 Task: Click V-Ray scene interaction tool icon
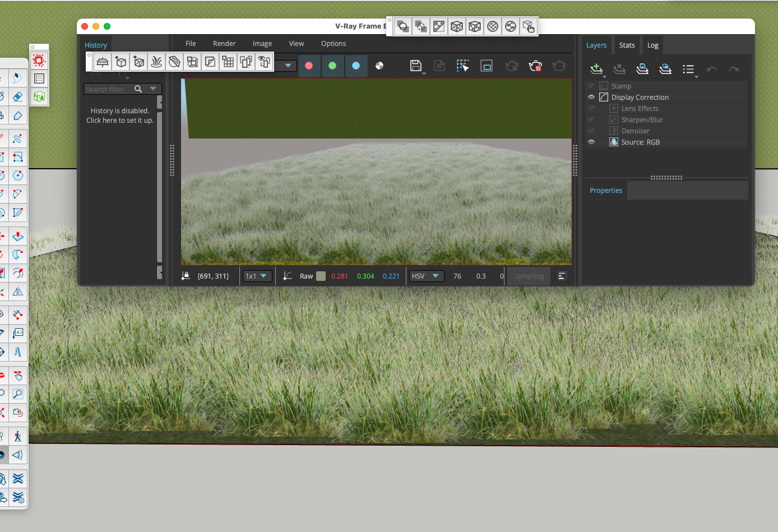click(x=529, y=26)
